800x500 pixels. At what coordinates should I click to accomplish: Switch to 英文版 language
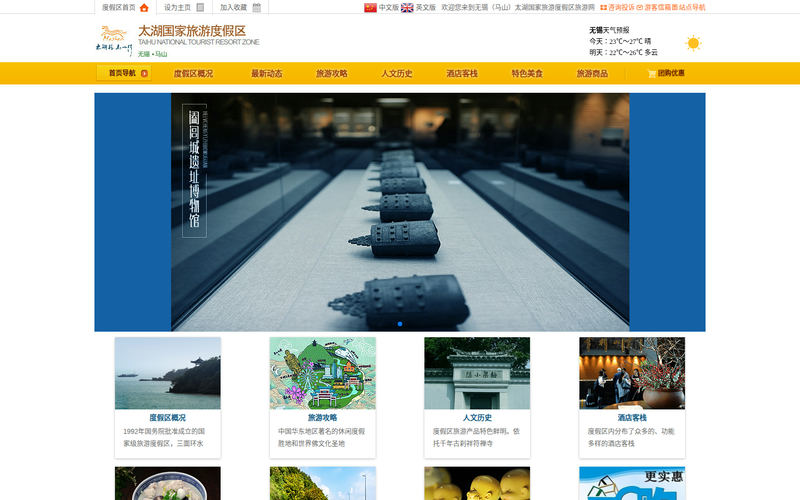point(426,8)
